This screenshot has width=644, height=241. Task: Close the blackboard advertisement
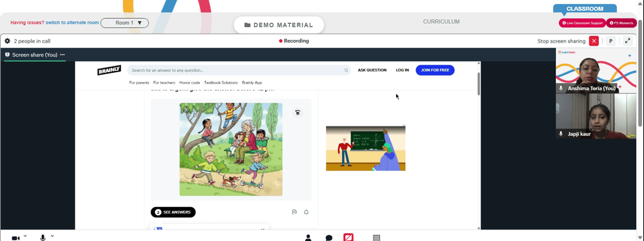coord(404,126)
